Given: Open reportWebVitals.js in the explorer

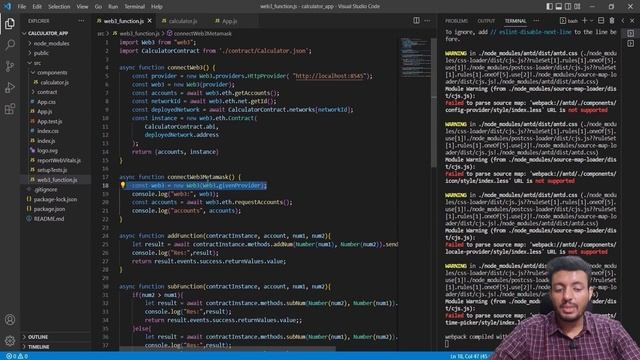Looking at the screenshot, I should [59, 160].
